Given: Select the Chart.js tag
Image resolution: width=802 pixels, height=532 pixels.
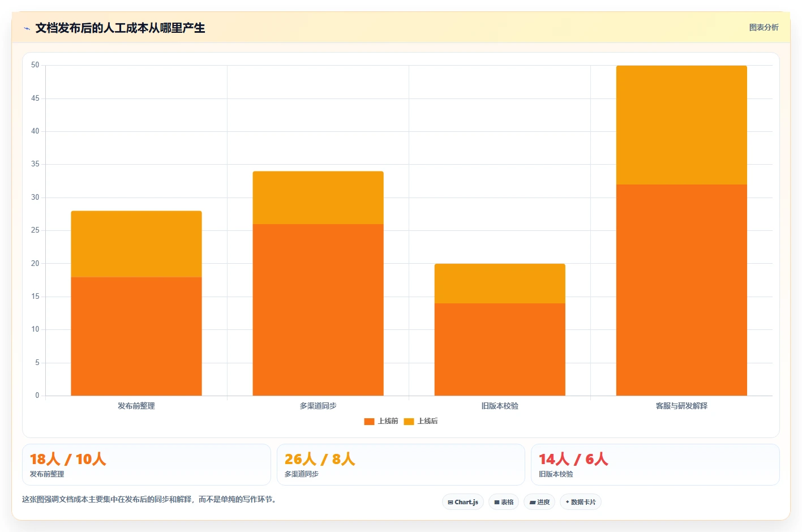Looking at the screenshot, I should [463, 502].
